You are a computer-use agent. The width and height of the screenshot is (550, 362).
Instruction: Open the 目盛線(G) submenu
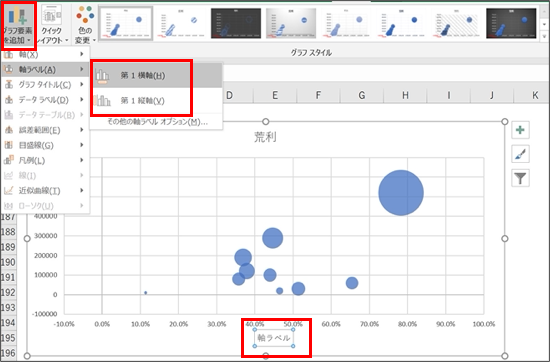coord(45,145)
